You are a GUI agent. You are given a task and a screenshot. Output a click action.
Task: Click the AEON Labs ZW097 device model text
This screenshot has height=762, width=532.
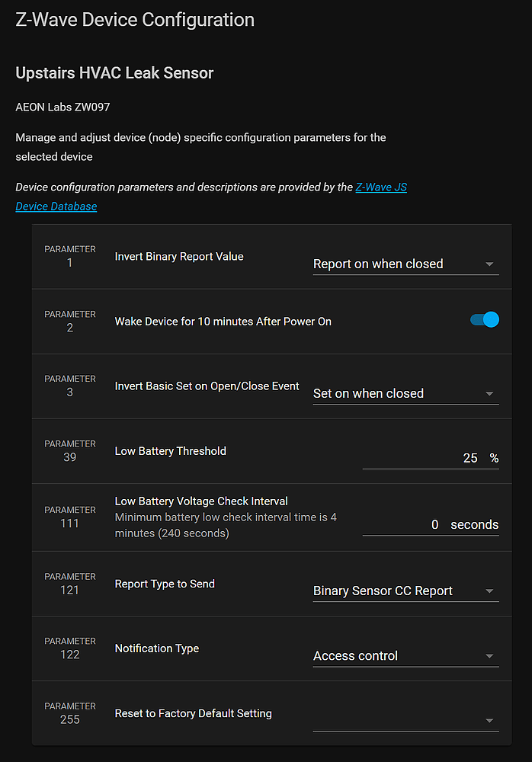click(62, 107)
